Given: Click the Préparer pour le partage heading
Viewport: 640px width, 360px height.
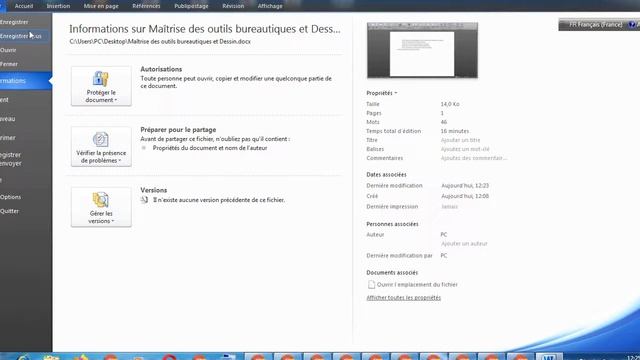Looking at the screenshot, I should [178, 130].
